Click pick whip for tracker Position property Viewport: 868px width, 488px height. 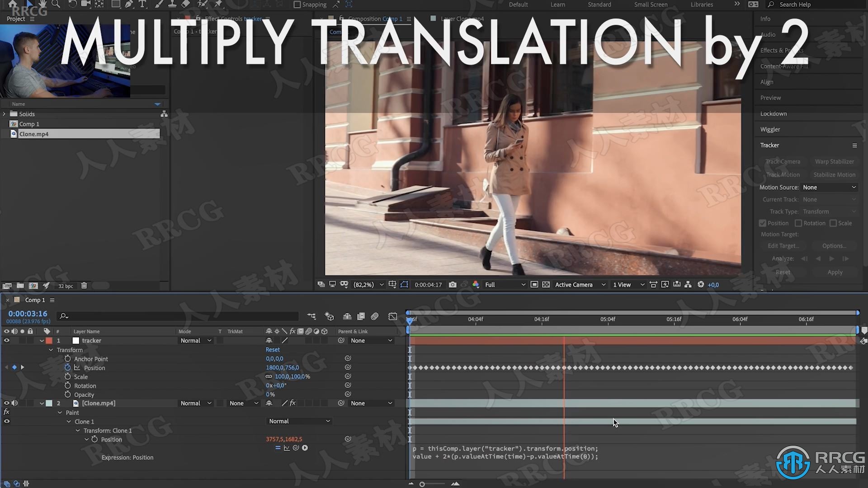348,367
